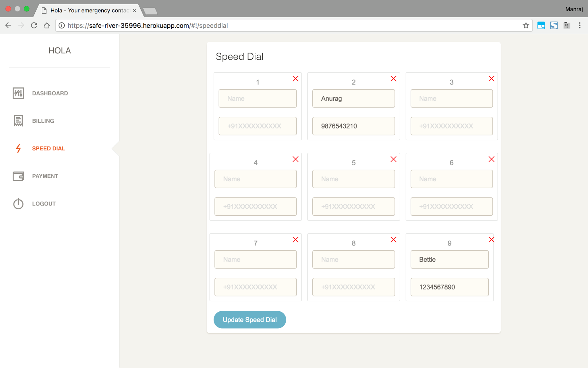Reload the page in browser toolbar
This screenshot has width=588, height=368.
(x=34, y=26)
